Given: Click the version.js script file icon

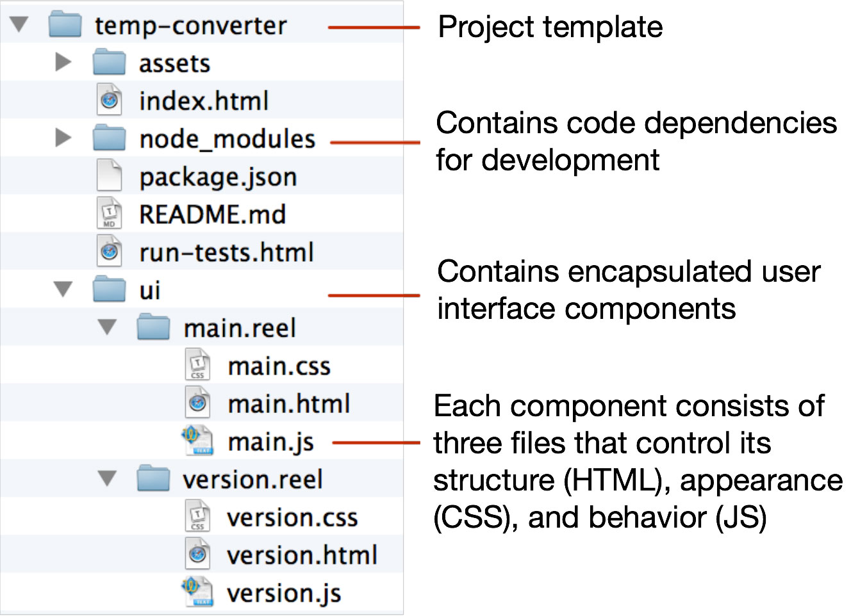Looking at the screenshot, I should (x=197, y=591).
